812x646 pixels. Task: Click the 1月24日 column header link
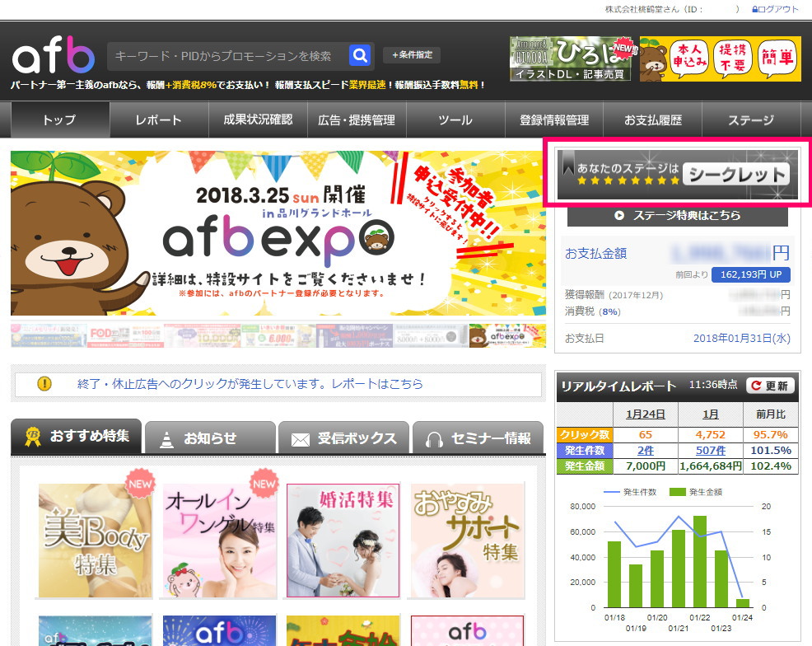click(646, 414)
